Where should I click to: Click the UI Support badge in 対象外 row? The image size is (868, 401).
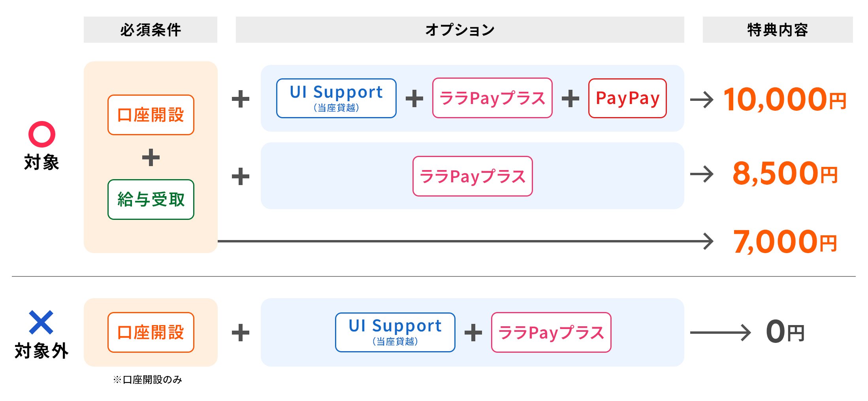click(395, 332)
